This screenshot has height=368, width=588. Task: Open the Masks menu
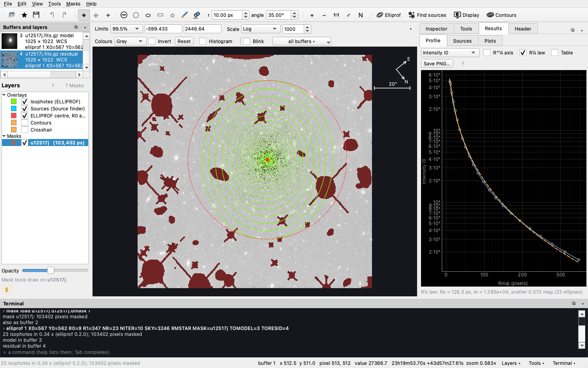point(73,4)
